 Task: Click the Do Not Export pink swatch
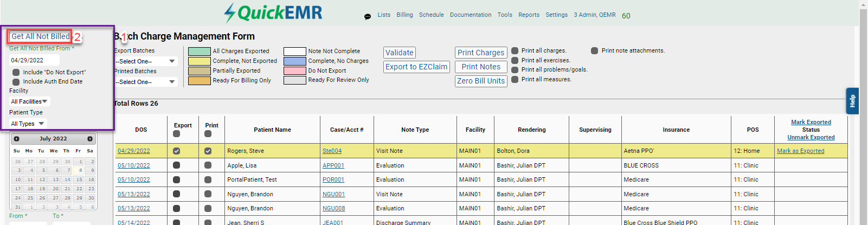295,71
